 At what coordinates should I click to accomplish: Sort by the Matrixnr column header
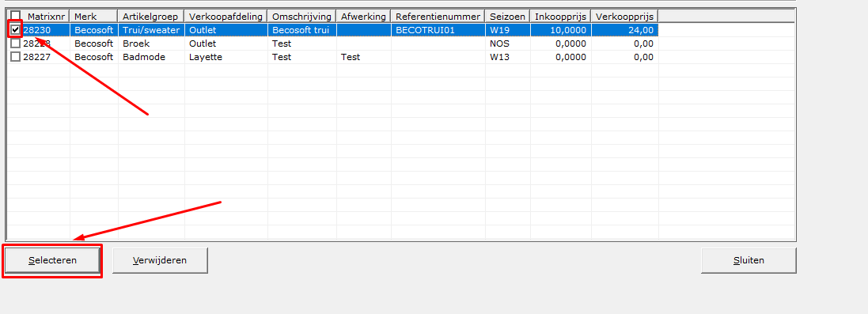click(46, 17)
